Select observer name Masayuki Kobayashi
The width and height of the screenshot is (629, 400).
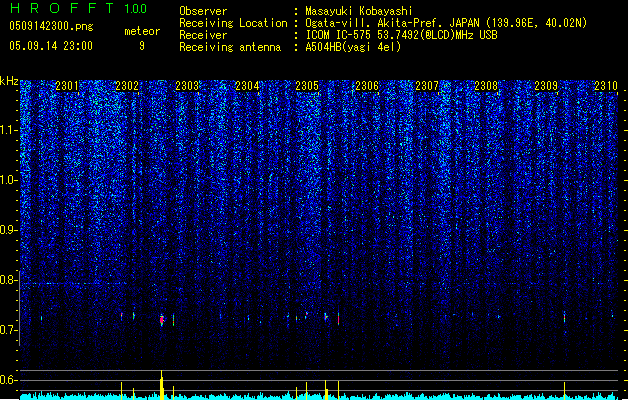click(359, 11)
